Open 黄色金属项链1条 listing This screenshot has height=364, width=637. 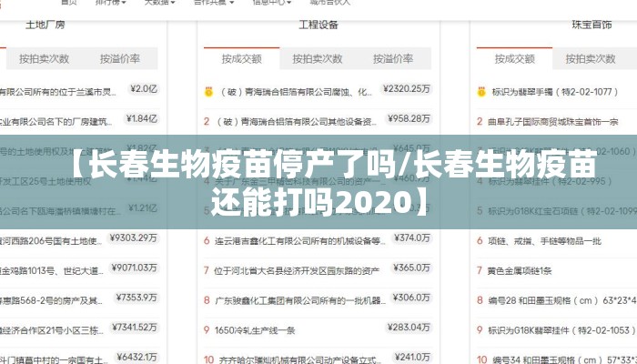click(520, 270)
